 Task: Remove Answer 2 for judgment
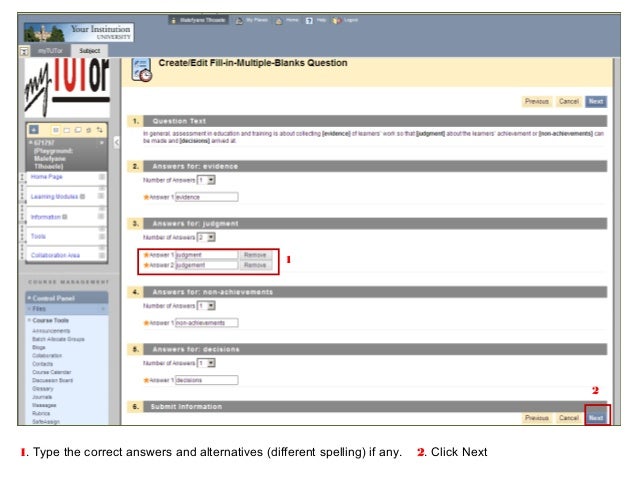coord(255,265)
